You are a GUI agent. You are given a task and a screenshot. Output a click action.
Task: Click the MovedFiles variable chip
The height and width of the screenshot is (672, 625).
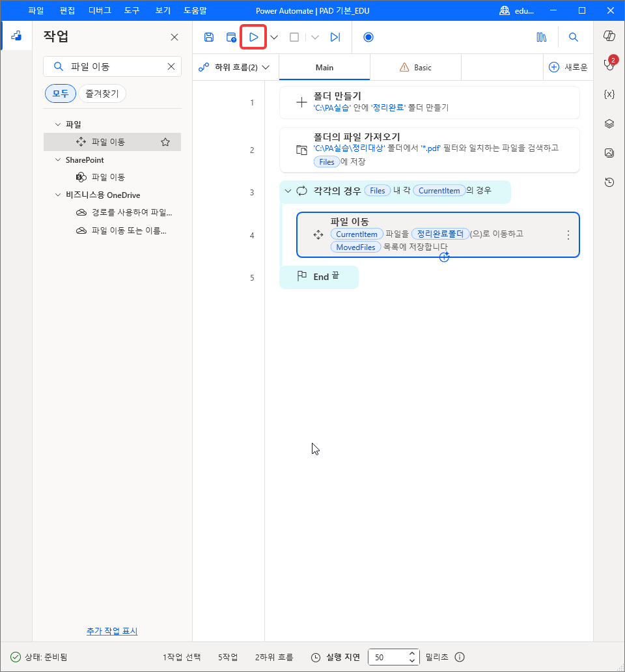pos(355,247)
